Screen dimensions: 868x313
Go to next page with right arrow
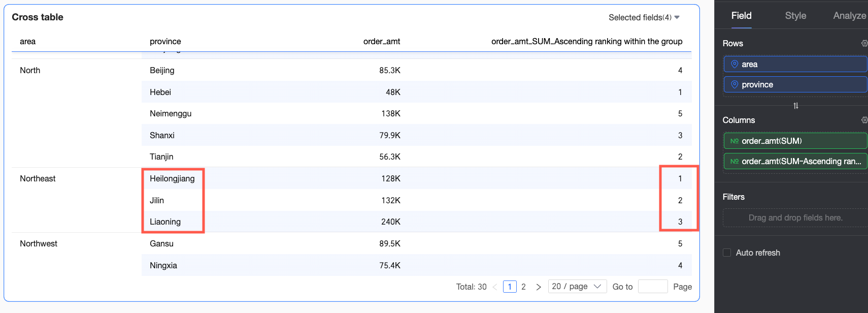point(539,287)
